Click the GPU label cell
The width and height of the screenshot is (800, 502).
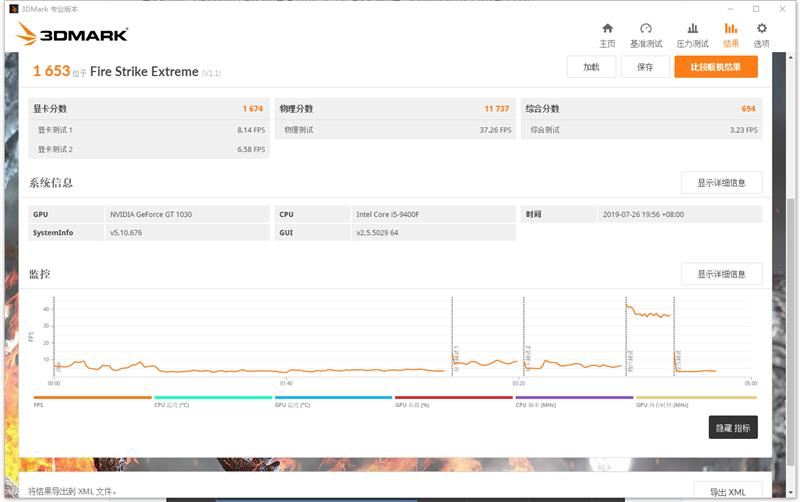66,214
